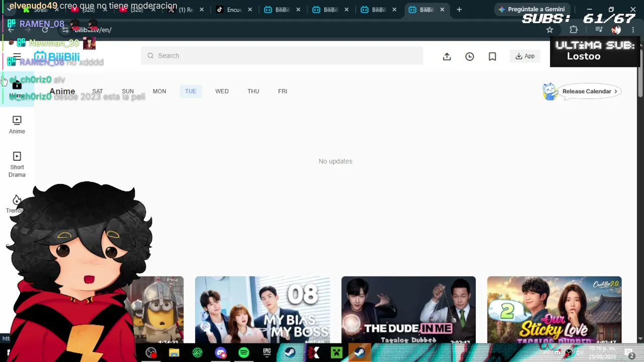Open The Dude In Me thumbnail

[409, 310]
